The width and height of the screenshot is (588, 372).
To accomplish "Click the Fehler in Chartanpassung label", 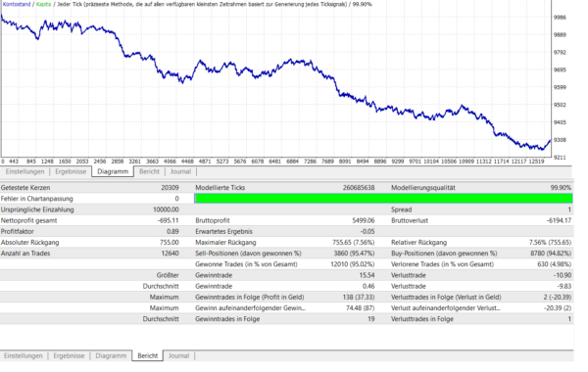I will [37, 199].
